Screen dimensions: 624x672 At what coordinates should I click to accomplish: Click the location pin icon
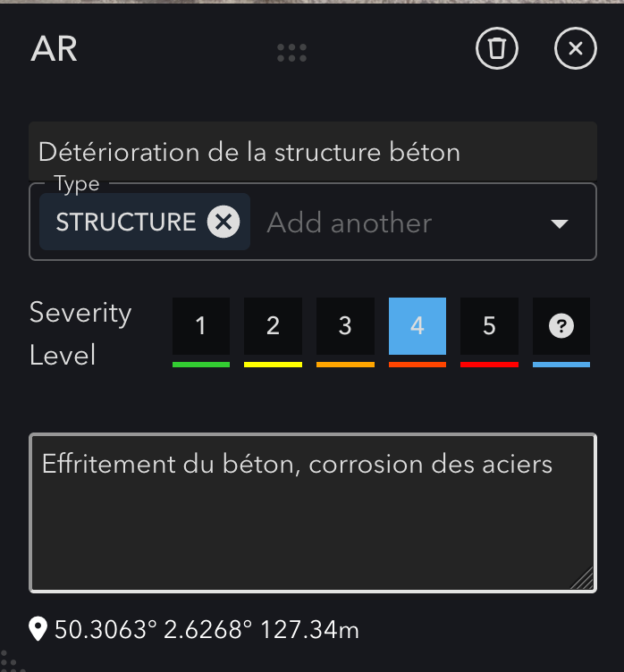pos(38,630)
